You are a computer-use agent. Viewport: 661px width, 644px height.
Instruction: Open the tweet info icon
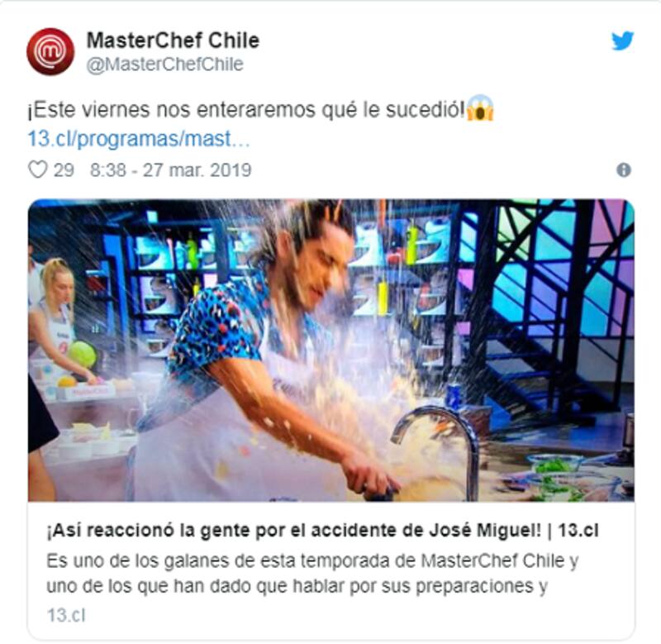(624, 170)
